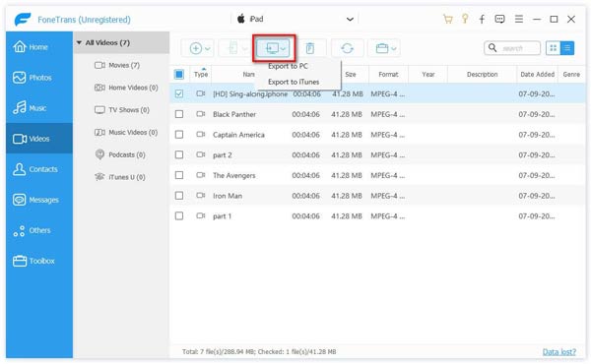Expand the Export to device dropdown arrow
The image size is (591, 364).
(x=245, y=48)
